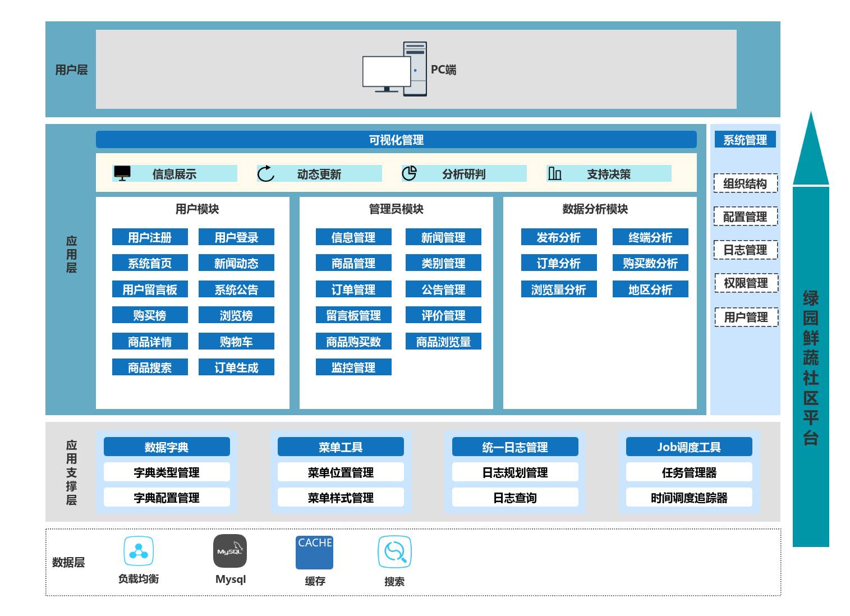The image size is (850, 616).
Task: Click the bar chart icon beside 支持决策
Action: pos(554,173)
